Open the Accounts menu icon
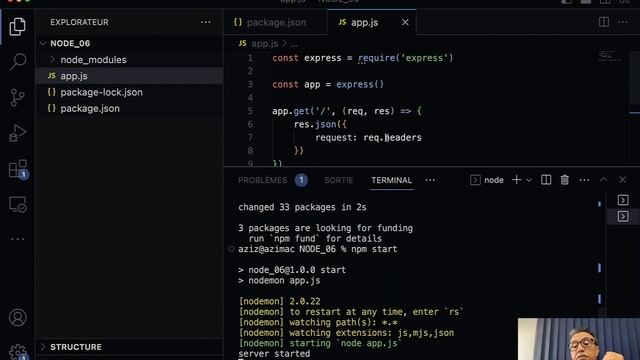 [18, 318]
